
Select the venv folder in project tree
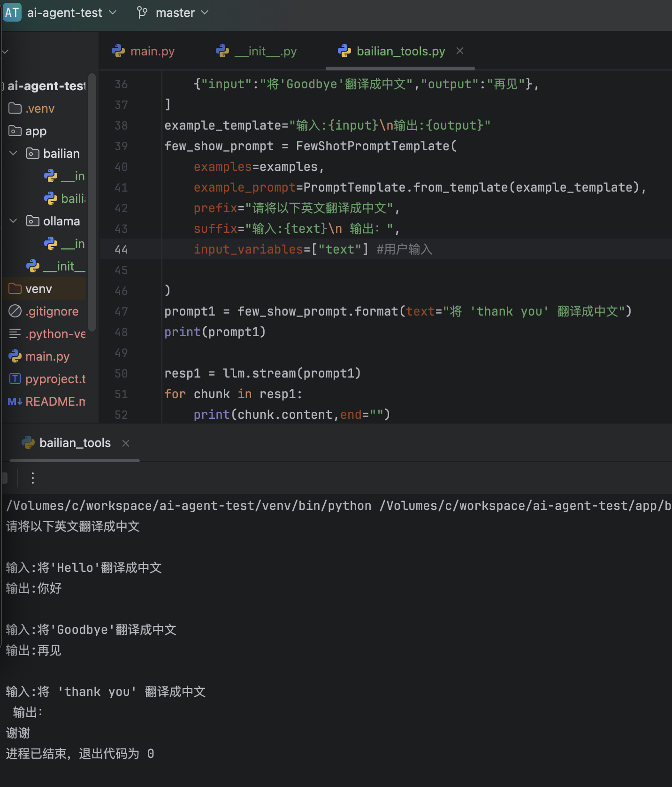(38, 289)
